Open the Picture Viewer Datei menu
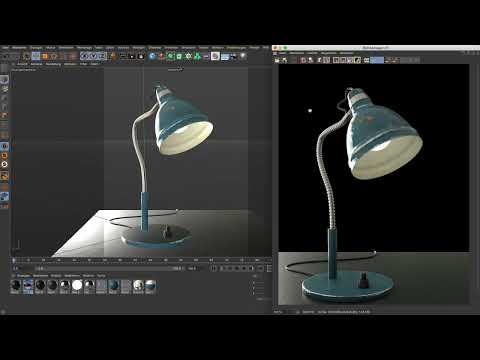The height and width of the screenshot is (360, 480). click(x=283, y=53)
